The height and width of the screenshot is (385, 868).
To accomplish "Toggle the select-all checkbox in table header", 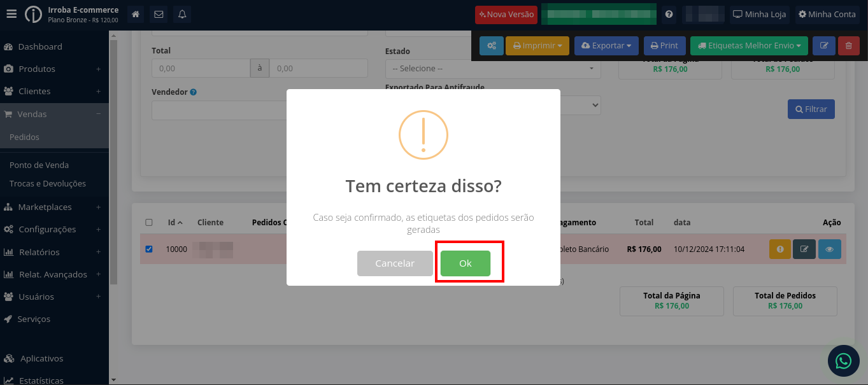I will [149, 222].
